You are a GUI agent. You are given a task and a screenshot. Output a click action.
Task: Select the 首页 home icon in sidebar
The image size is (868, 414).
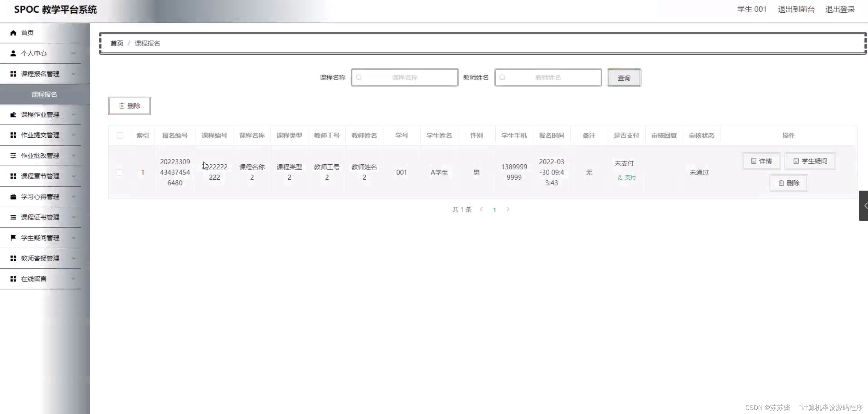pyautogui.click(x=13, y=32)
